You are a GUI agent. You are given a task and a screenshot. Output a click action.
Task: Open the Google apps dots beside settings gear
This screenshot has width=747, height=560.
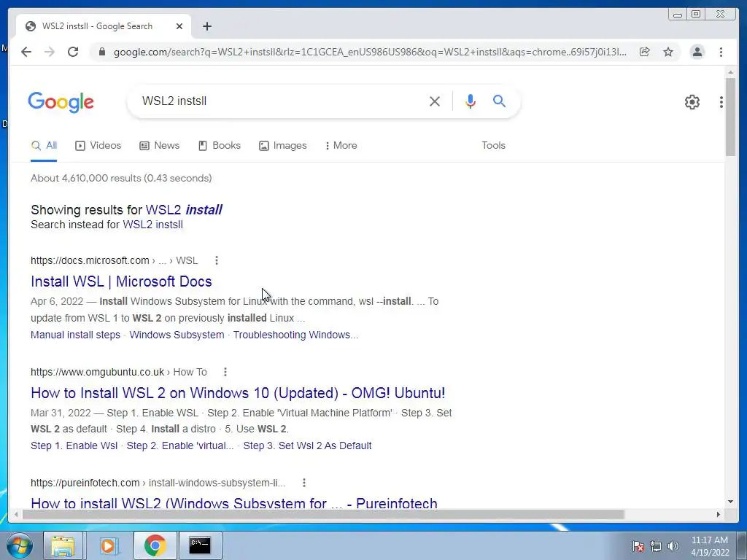point(721,102)
